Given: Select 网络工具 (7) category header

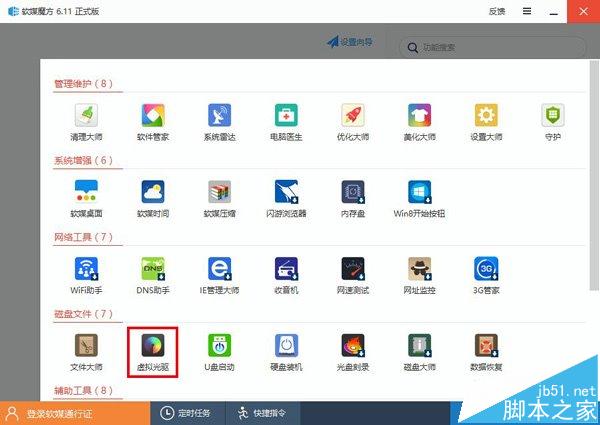Looking at the screenshot, I should [83, 237].
